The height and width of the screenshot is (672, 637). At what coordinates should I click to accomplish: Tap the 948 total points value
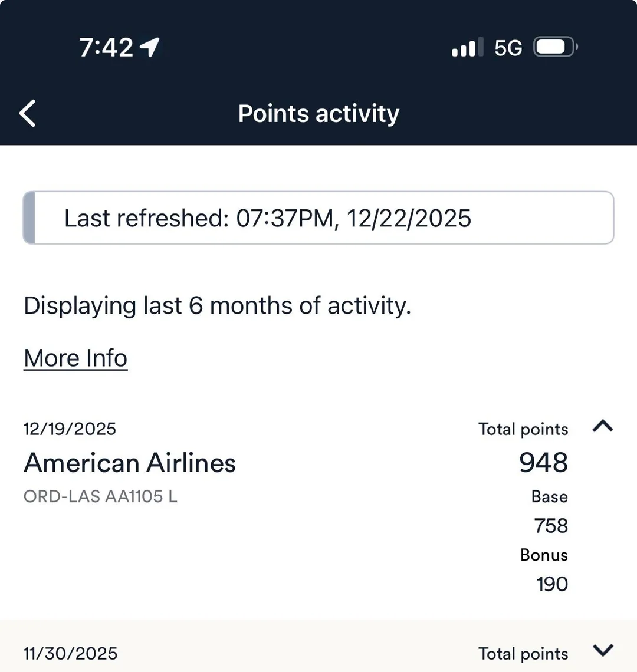pyautogui.click(x=543, y=462)
